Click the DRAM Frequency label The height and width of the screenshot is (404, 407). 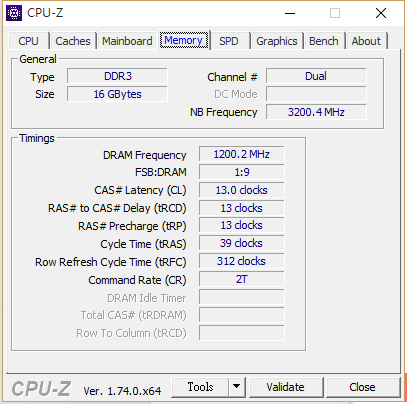(x=144, y=155)
